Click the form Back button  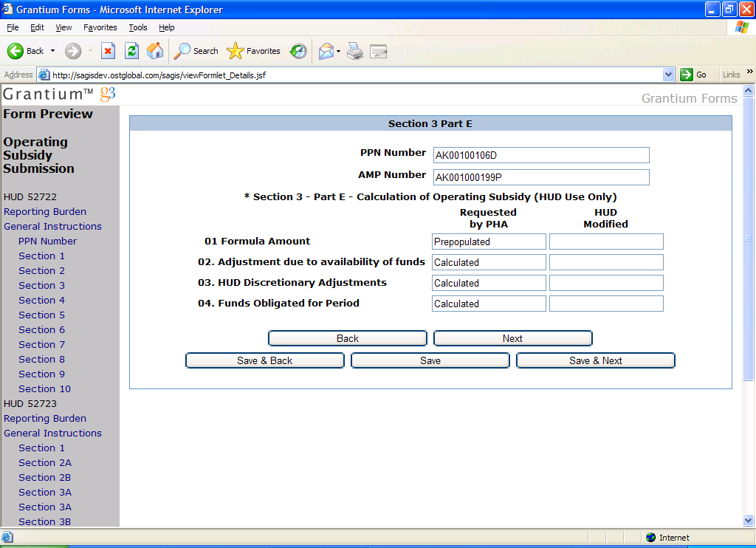point(347,339)
